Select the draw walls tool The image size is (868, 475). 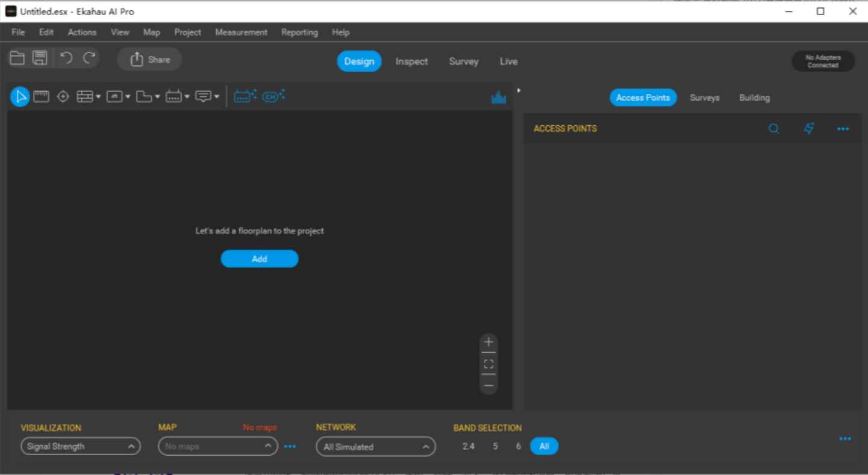click(84, 96)
